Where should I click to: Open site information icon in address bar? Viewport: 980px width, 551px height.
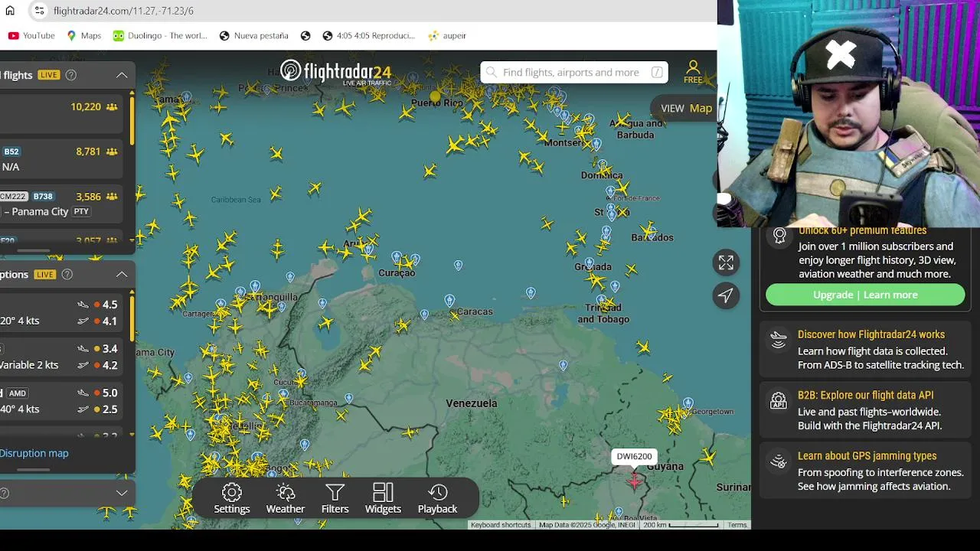39,11
